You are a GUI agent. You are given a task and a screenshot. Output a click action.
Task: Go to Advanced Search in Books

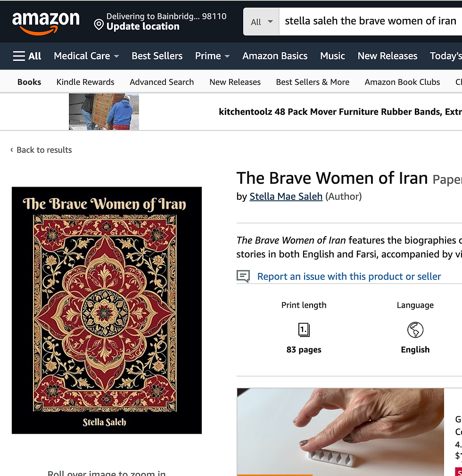162,82
